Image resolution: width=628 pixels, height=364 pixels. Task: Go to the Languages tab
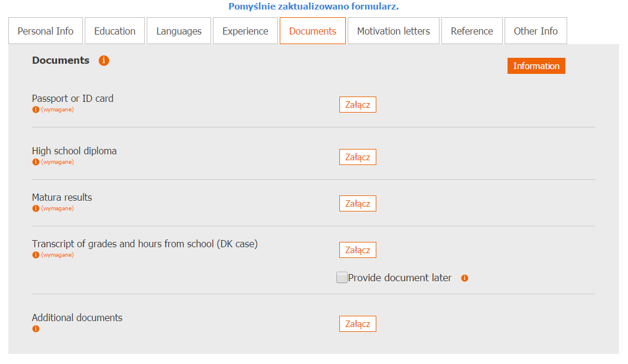tap(179, 31)
